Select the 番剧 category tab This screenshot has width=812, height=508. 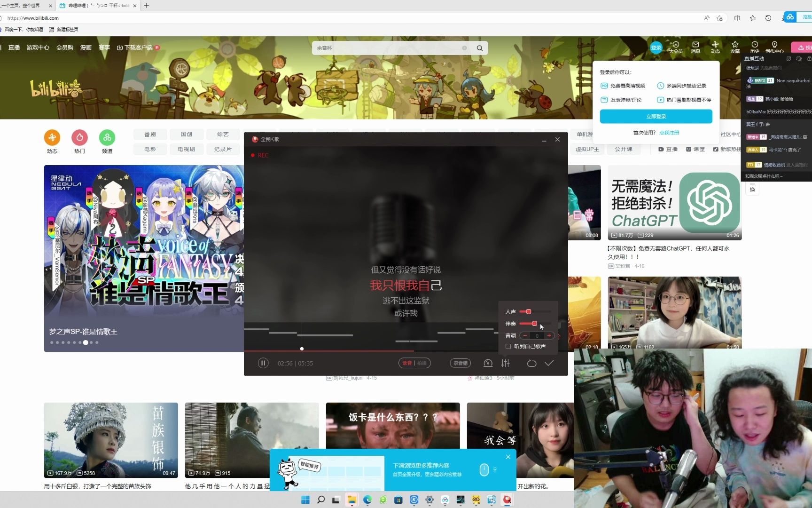point(150,135)
